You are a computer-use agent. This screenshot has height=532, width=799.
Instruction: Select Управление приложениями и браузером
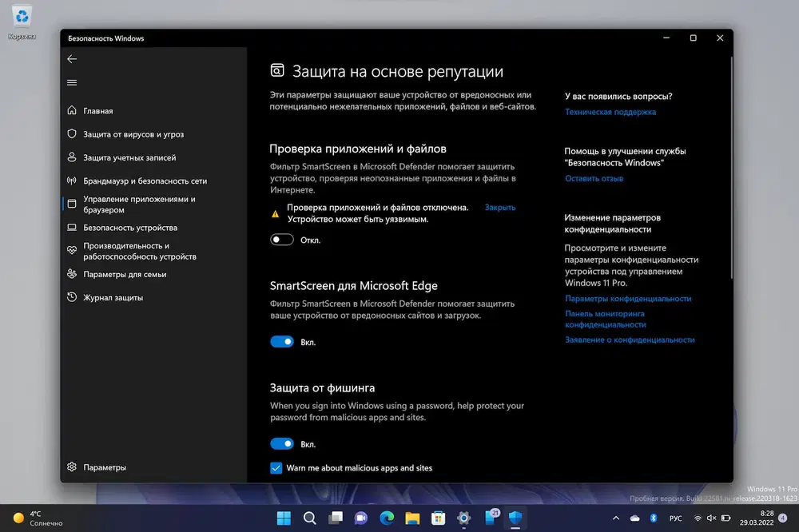(153, 204)
